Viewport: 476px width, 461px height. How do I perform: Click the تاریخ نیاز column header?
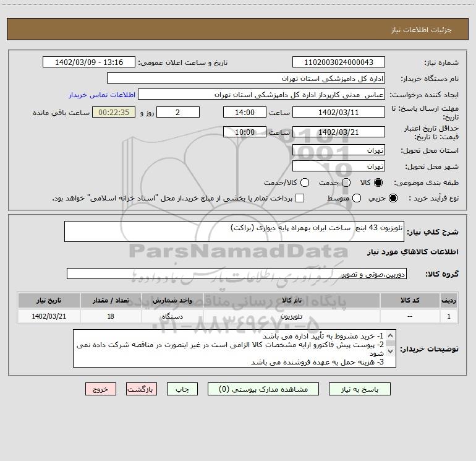pos(49,300)
